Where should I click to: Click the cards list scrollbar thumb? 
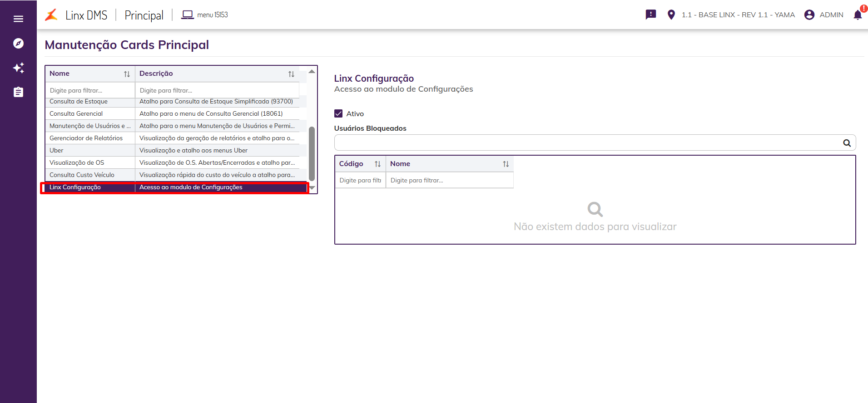pos(312,153)
